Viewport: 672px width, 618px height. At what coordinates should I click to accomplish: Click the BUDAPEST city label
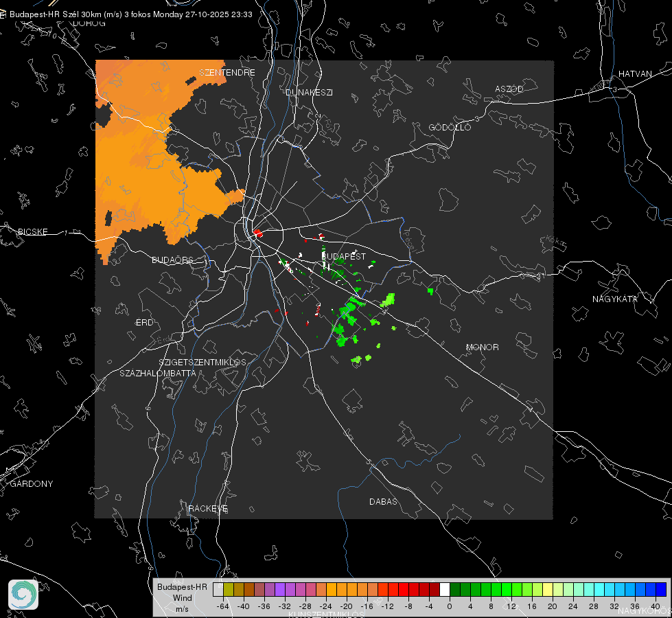344,256
